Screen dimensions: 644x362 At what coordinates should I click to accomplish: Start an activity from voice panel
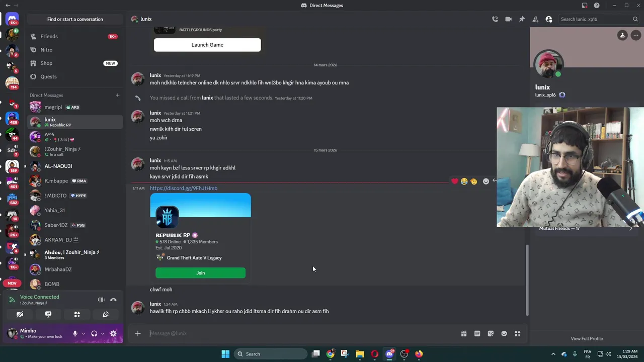(x=77, y=314)
